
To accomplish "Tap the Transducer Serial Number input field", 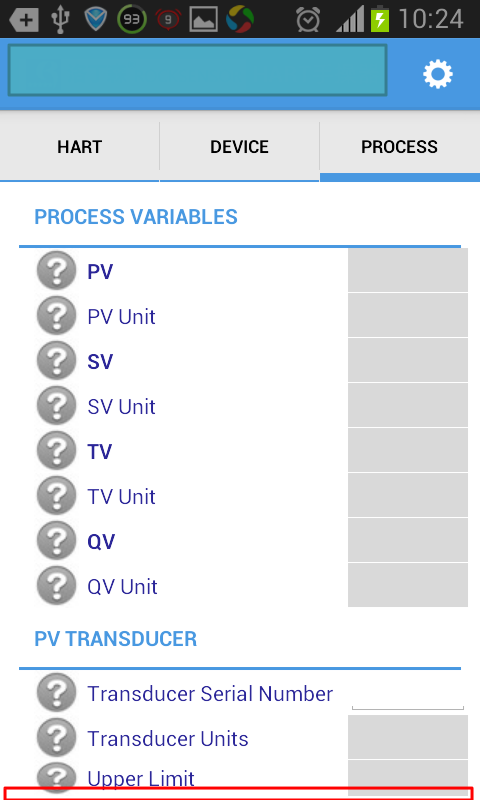I will pos(408,694).
